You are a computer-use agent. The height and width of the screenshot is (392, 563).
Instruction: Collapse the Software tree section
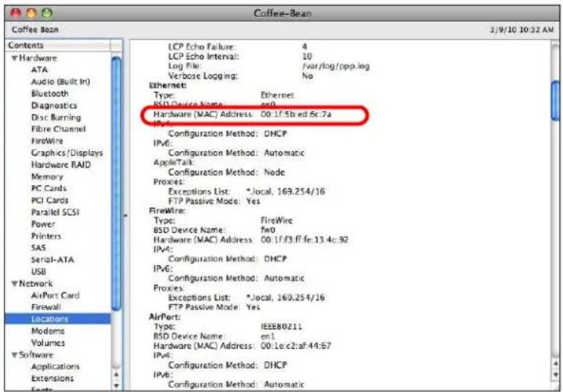15,355
